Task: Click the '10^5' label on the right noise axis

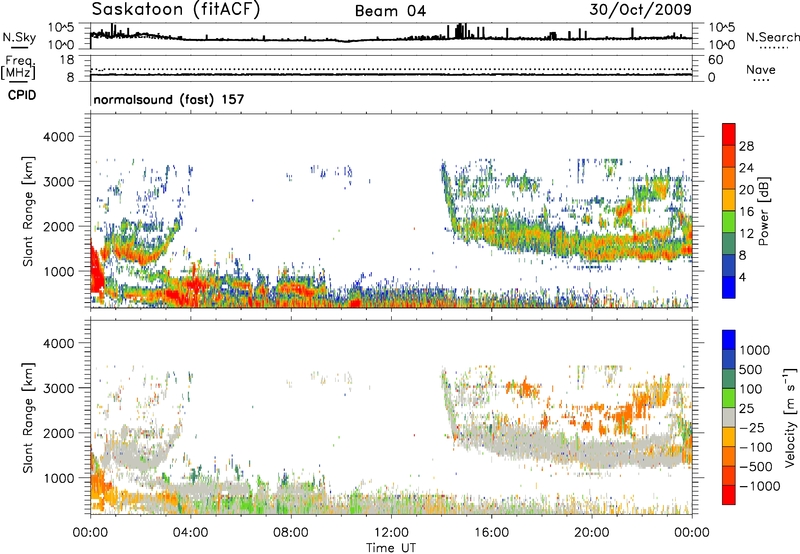Action: click(x=721, y=28)
